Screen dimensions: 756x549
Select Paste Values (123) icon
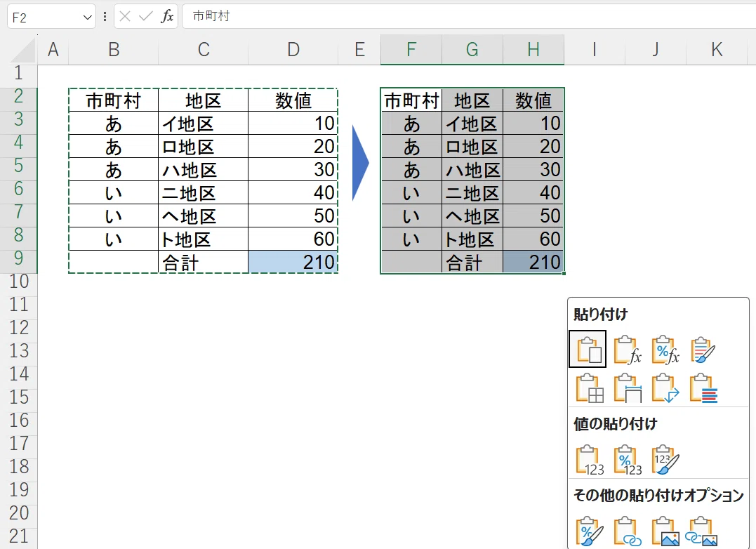pos(589,460)
